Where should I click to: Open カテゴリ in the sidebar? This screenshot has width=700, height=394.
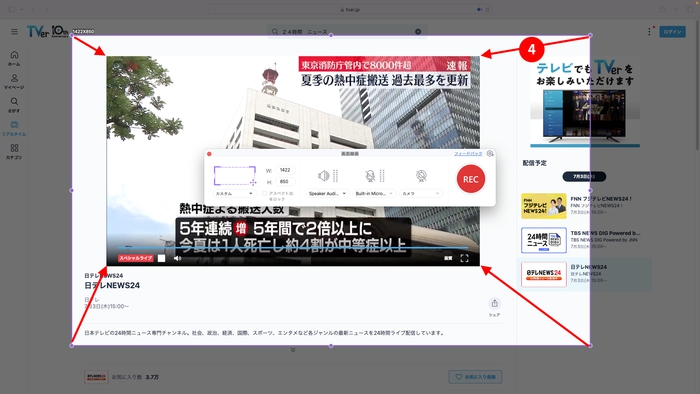[x=14, y=151]
